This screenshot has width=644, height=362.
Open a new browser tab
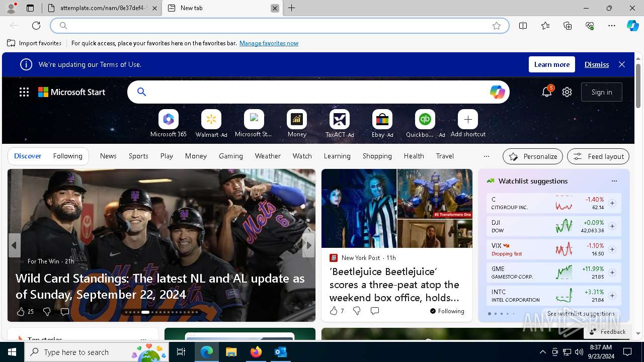292,8
